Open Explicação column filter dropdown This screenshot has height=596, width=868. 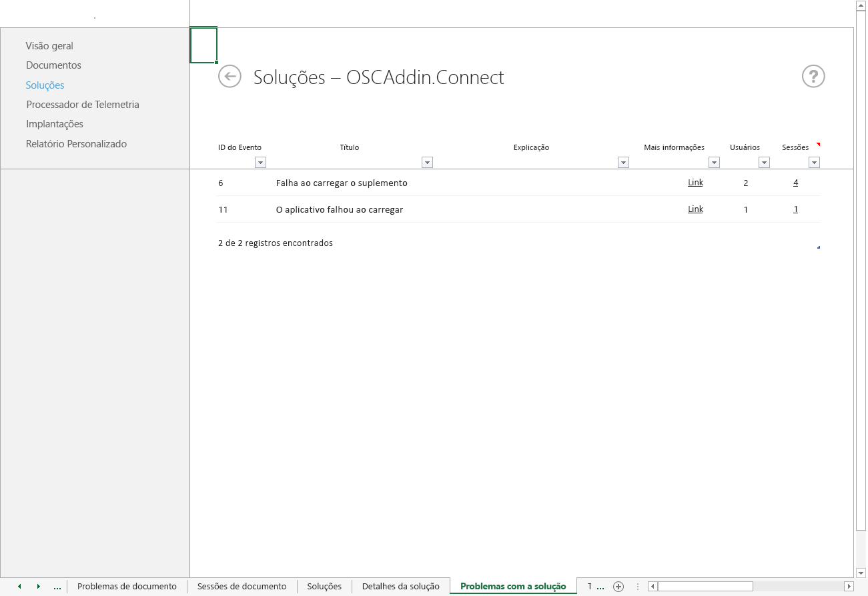(623, 162)
